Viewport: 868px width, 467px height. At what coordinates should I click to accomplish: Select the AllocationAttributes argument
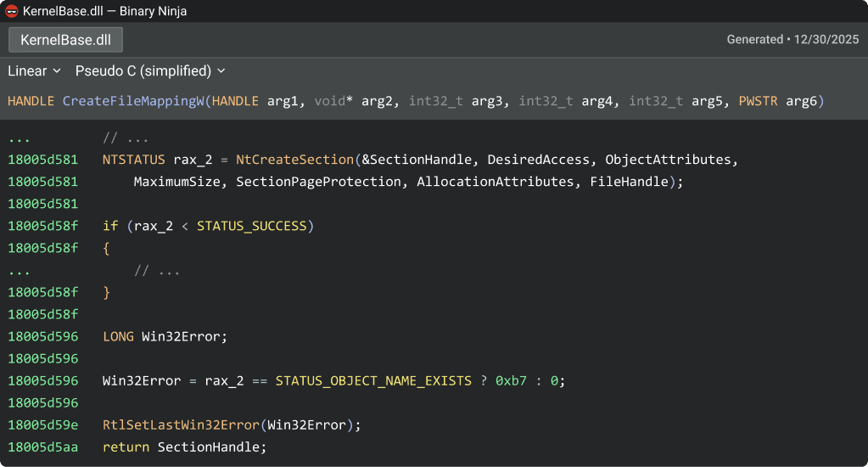pyautogui.click(x=495, y=182)
